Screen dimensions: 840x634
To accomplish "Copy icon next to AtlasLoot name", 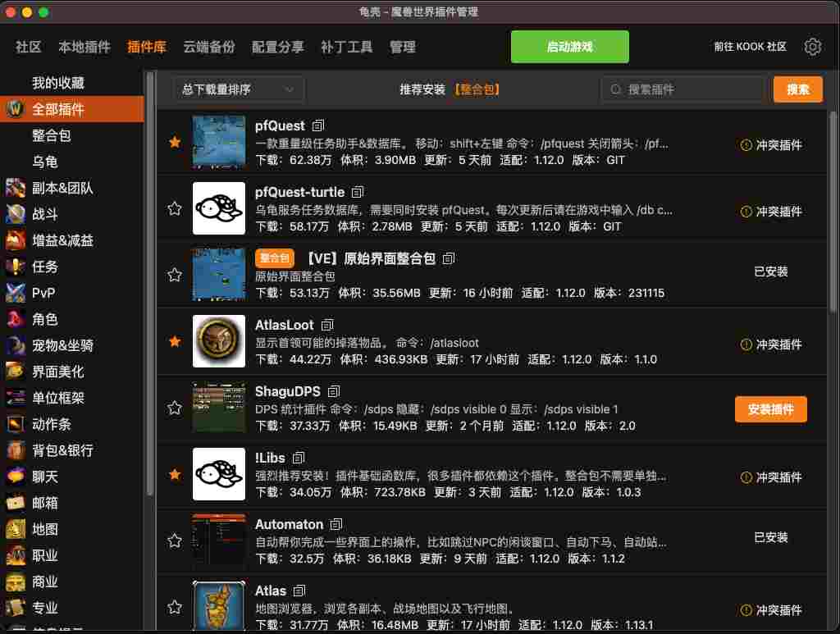I will pos(326,325).
